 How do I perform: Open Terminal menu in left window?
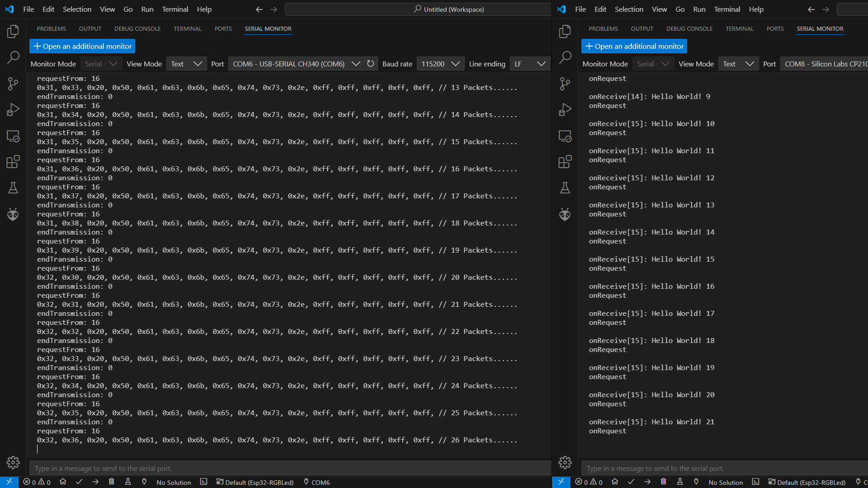coord(175,9)
